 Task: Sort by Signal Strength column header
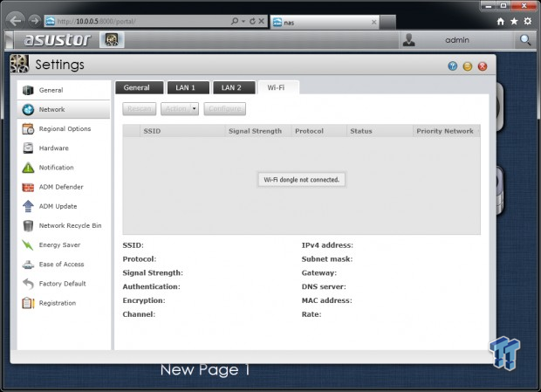pos(258,131)
